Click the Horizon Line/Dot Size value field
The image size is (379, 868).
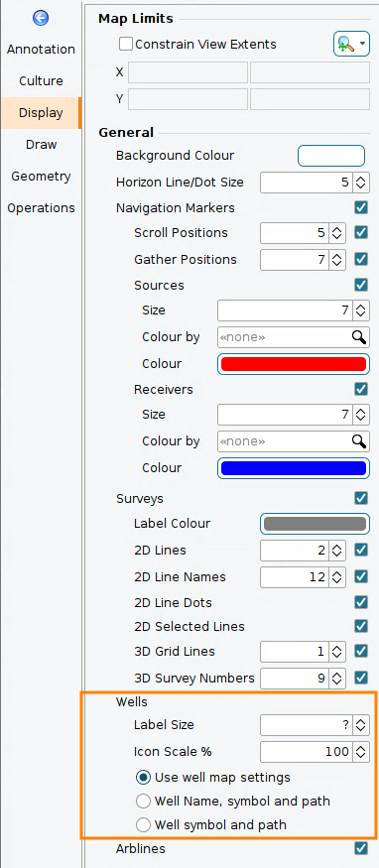pos(307,183)
